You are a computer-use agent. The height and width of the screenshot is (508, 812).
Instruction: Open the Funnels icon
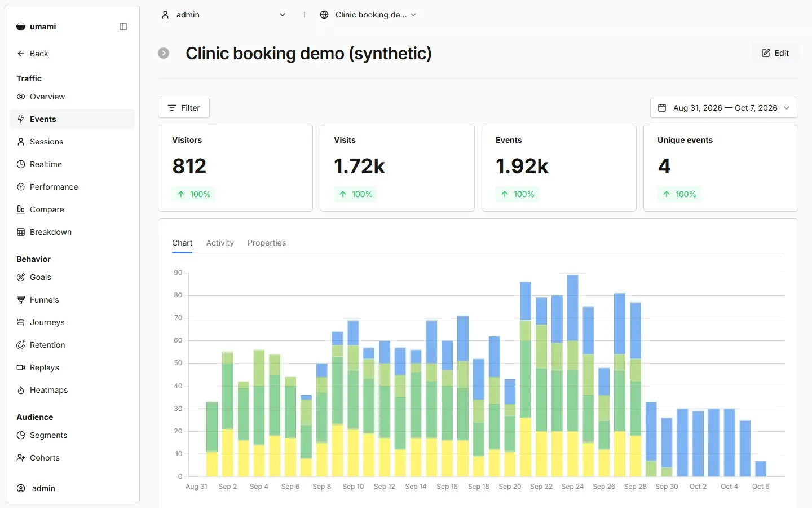pyautogui.click(x=21, y=300)
